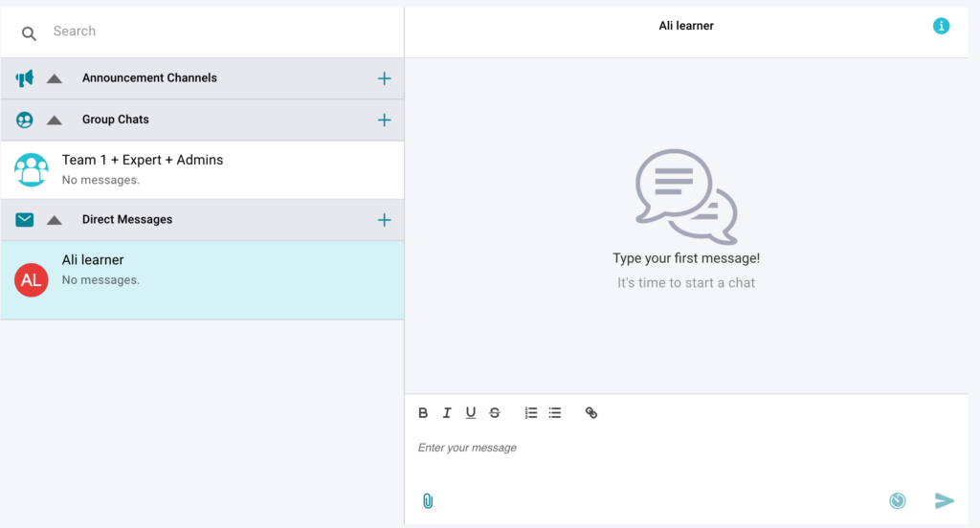Viewport: 980px width, 528px height.
Task: Open chat info for Ali learner
Action: click(941, 26)
